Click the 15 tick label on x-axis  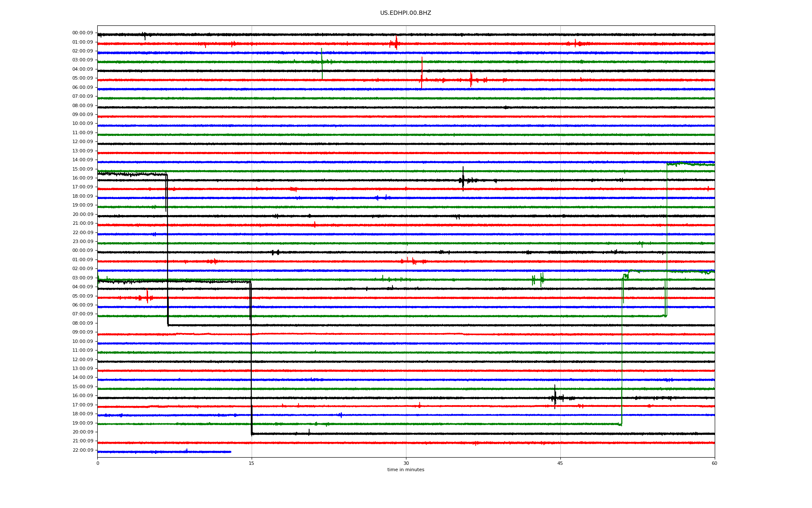click(252, 463)
